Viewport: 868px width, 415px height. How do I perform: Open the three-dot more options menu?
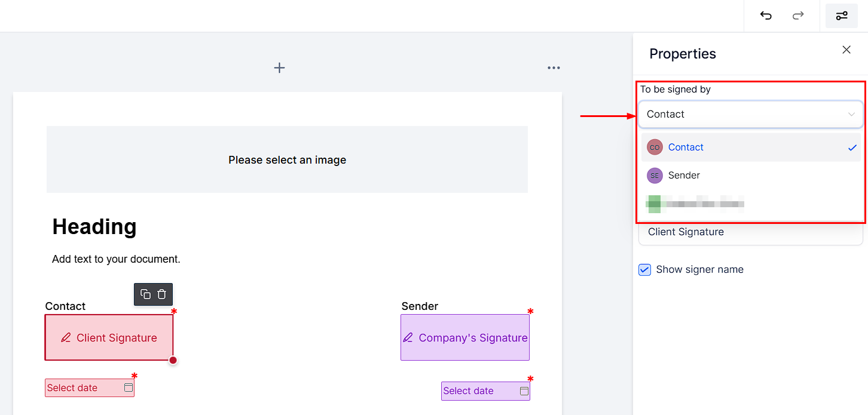point(554,67)
